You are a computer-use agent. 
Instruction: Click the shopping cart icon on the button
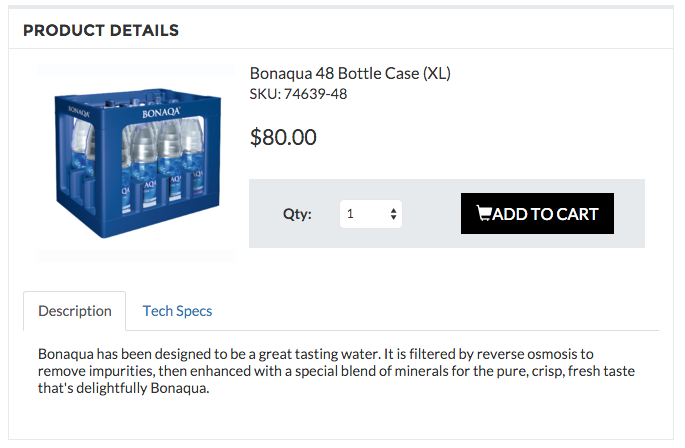484,213
